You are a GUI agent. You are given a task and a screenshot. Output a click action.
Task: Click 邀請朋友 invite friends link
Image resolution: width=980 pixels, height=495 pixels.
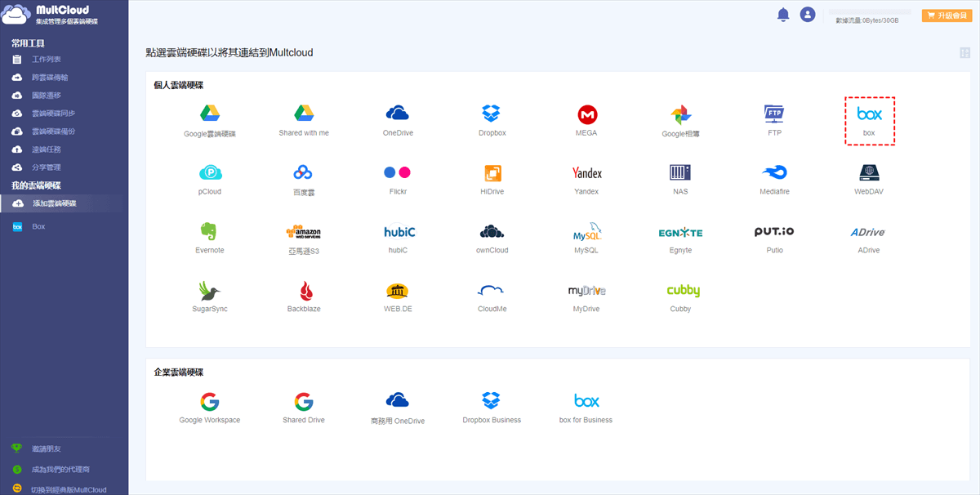point(47,449)
